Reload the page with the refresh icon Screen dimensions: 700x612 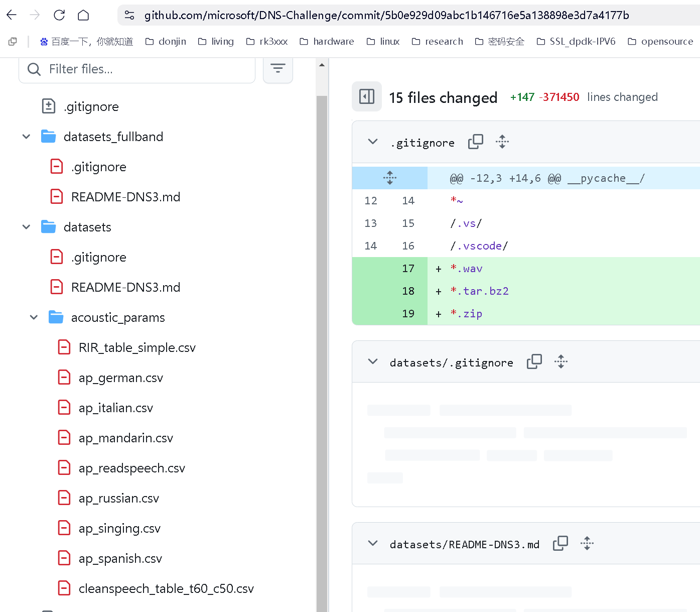point(59,15)
